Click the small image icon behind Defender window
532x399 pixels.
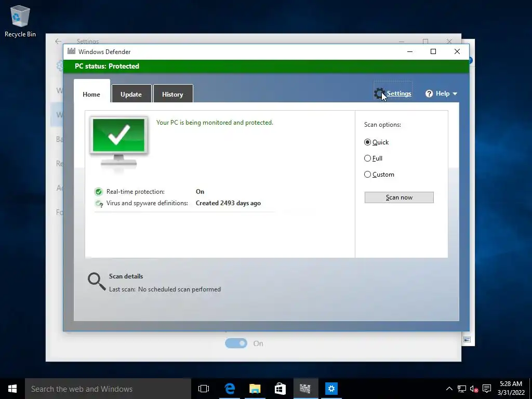[467, 340]
